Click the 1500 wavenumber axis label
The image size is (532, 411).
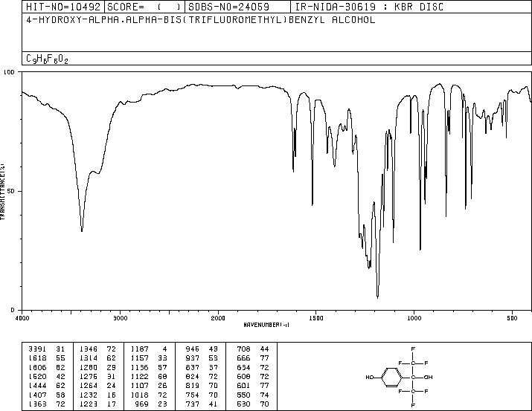click(x=316, y=318)
